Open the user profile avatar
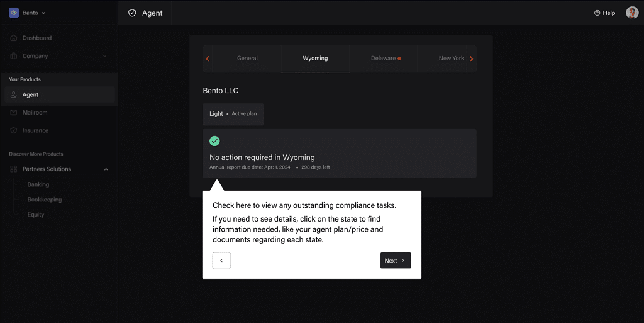This screenshot has width=644, height=323. pos(632,13)
